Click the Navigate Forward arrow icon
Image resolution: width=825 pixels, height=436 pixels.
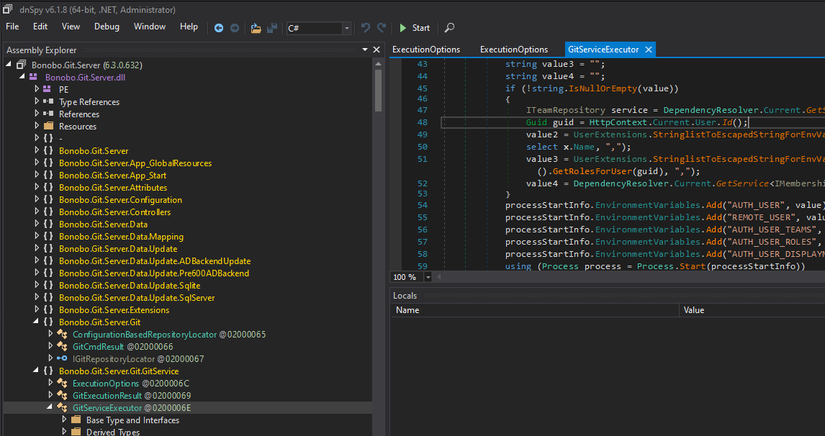(234, 27)
